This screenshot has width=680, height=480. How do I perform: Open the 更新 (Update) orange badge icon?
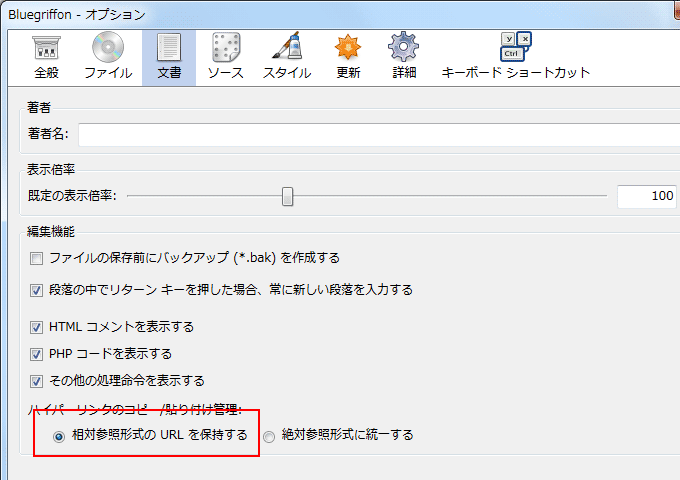coord(348,47)
